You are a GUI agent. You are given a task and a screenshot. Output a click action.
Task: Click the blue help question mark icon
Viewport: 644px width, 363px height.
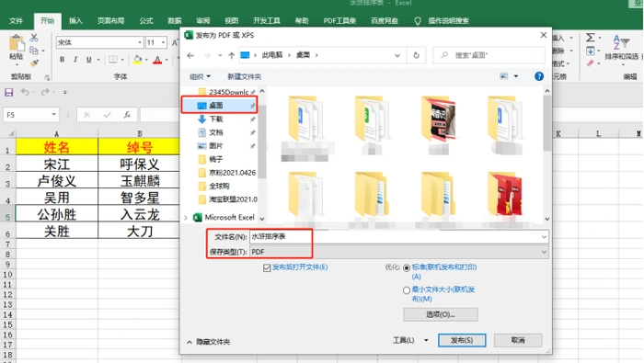coord(539,76)
